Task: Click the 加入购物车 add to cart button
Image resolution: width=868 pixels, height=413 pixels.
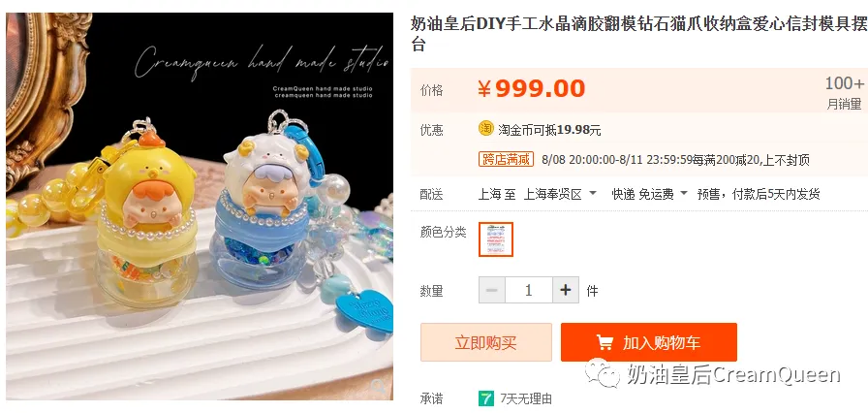Action: (649, 342)
